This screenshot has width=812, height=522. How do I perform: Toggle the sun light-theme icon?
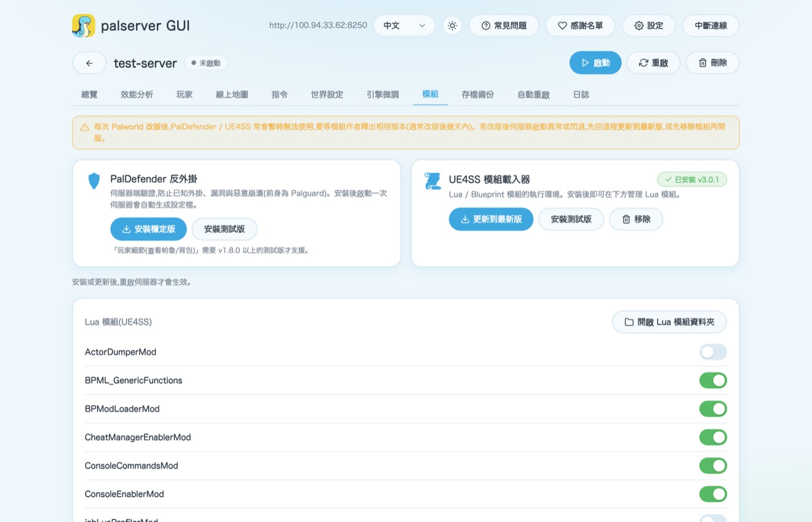point(452,26)
